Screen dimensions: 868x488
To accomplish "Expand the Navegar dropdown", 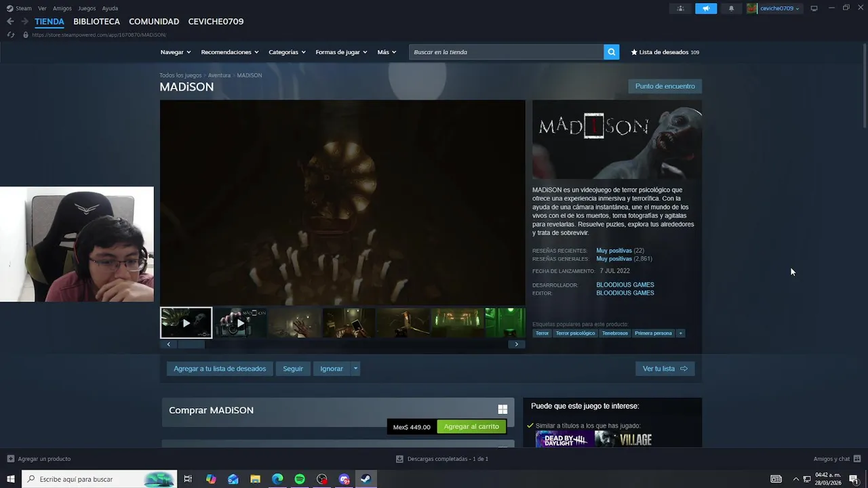I will coord(176,52).
